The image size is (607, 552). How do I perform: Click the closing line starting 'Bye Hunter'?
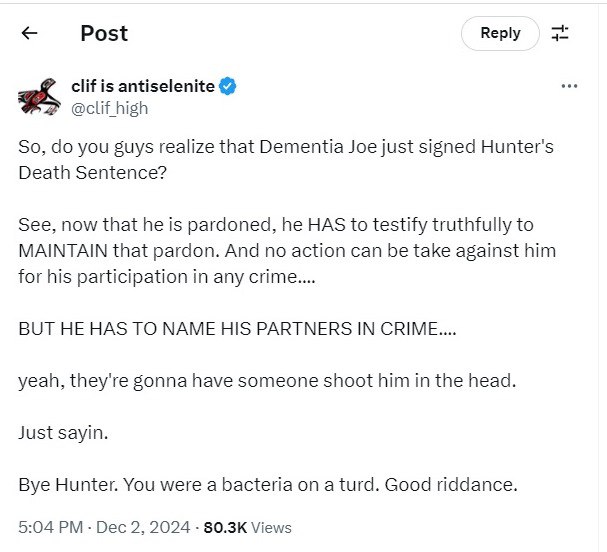(267, 485)
